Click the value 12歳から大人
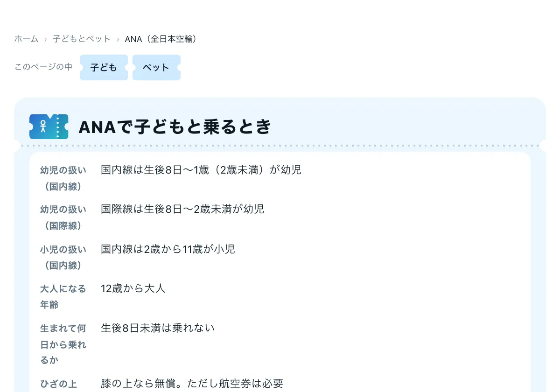 133,288
